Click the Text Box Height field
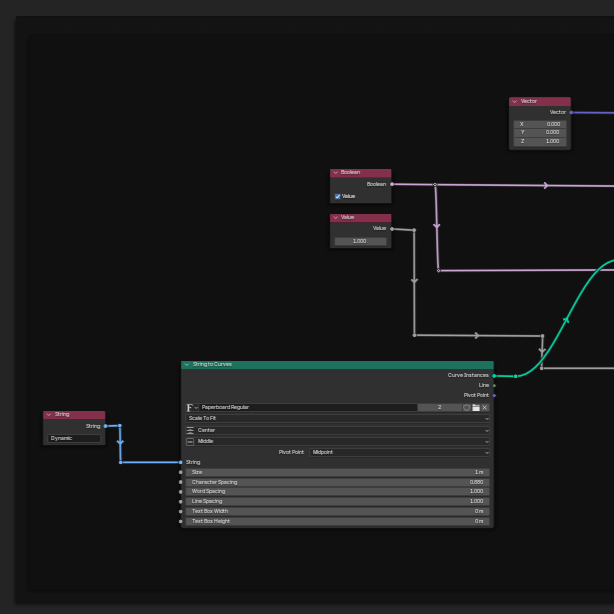Image resolution: width=614 pixels, height=614 pixels. 338,522
